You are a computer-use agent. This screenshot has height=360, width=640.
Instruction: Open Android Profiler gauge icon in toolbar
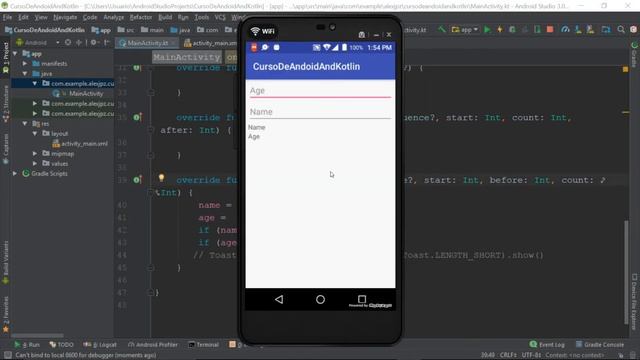pos(565,29)
